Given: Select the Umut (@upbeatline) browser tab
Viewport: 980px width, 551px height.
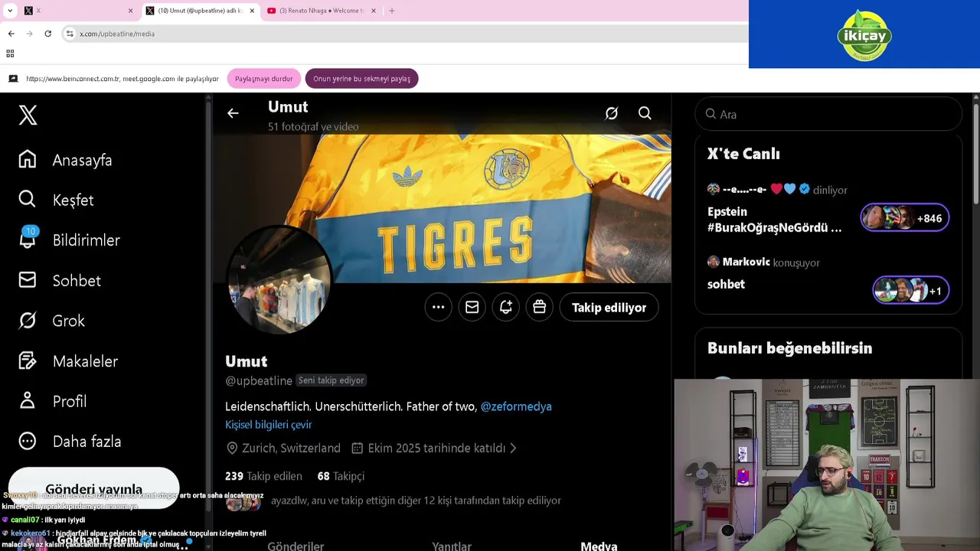Looking at the screenshot, I should [199, 11].
